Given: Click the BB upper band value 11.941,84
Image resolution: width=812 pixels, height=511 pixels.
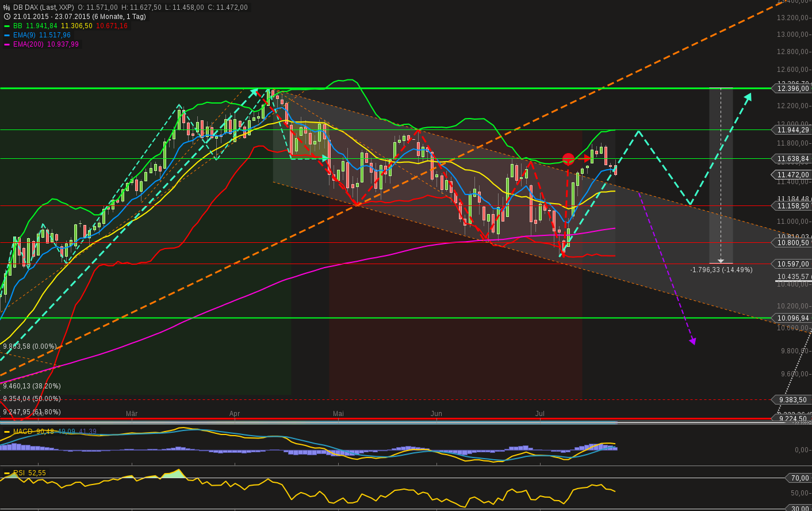Looking at the screenshot, I should click(42, 26).
